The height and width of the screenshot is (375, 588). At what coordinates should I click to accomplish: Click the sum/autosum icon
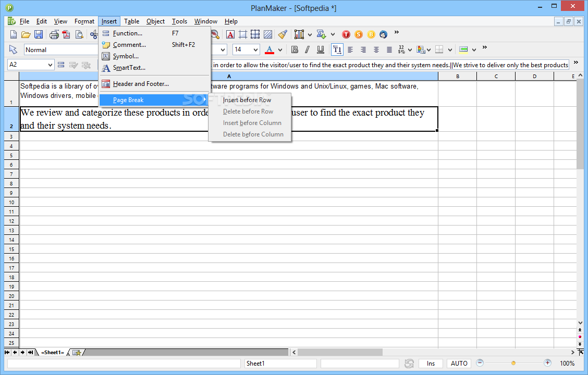321,34
